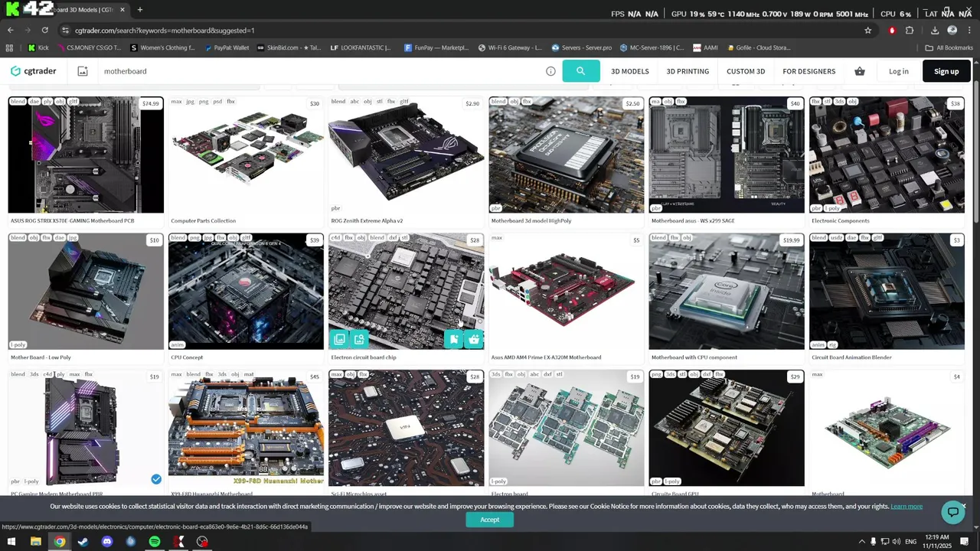
Task: Reload the page in Chrome
Action: [44, 31]
